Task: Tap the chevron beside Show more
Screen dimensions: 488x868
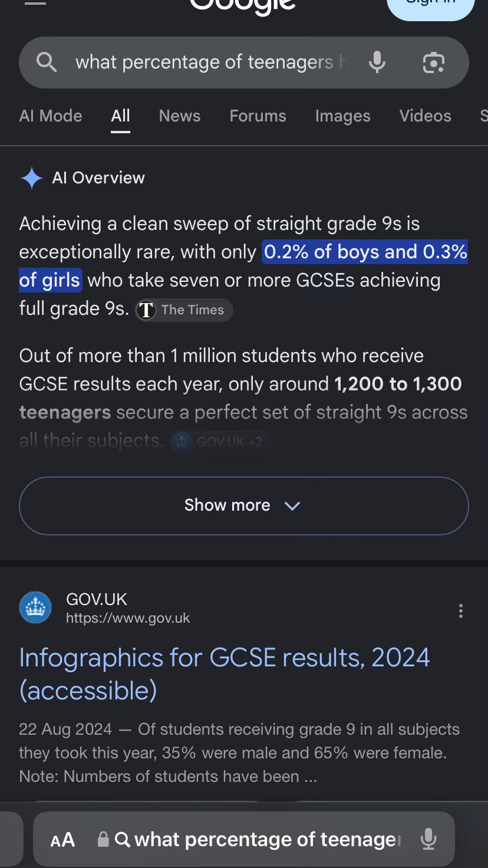Action: pyautogui.click(x=292, y=506)
